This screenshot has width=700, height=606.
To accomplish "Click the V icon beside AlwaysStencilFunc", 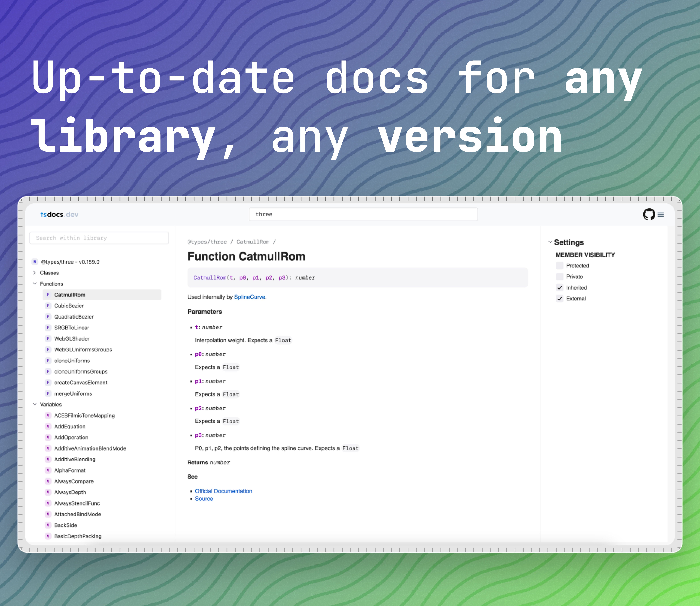I will point(48,503).
